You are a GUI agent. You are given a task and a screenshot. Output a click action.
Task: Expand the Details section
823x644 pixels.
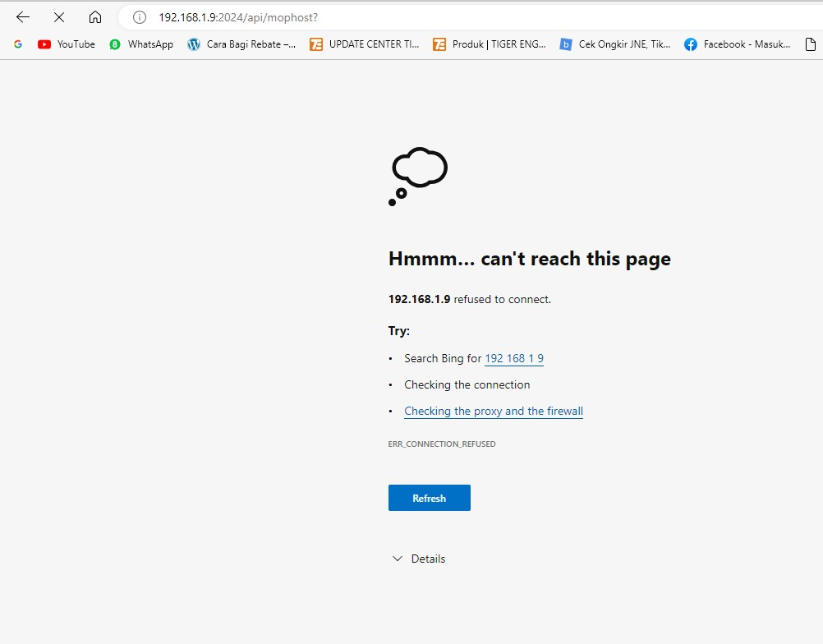point(419,559)
